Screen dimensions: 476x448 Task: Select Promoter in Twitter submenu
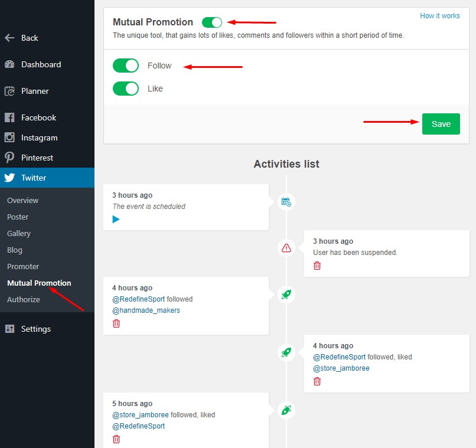pyautogui.click(x=23, y=266)
